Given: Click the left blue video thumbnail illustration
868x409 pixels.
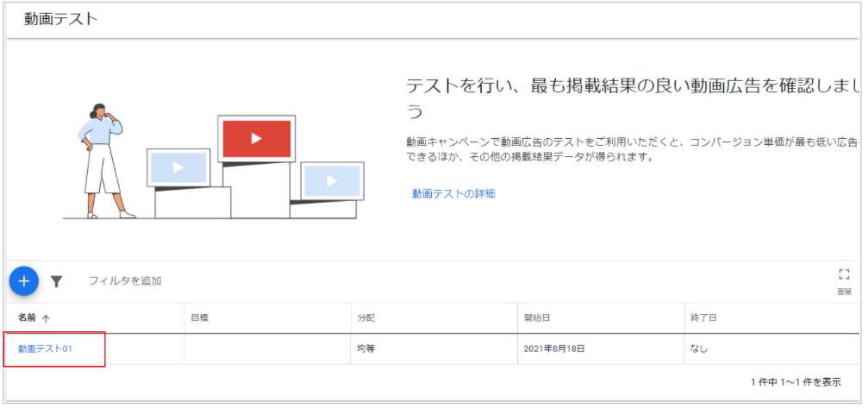Looking at the screenshot, I should (178, 167).
